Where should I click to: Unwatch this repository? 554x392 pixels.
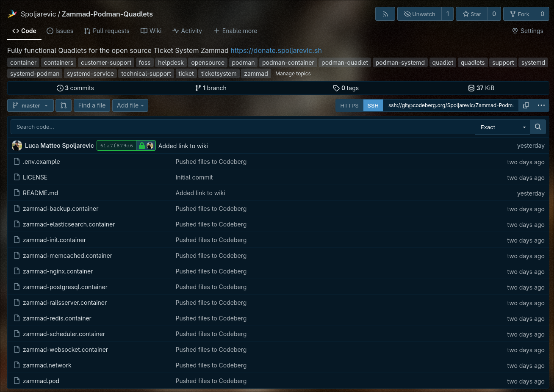(419, 14)
